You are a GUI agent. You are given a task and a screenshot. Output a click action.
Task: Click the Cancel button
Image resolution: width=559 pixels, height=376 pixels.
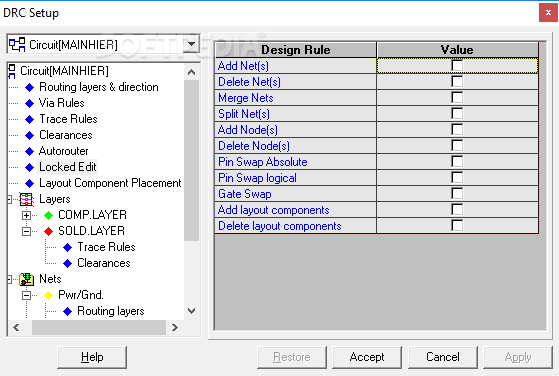coord(443,357)
